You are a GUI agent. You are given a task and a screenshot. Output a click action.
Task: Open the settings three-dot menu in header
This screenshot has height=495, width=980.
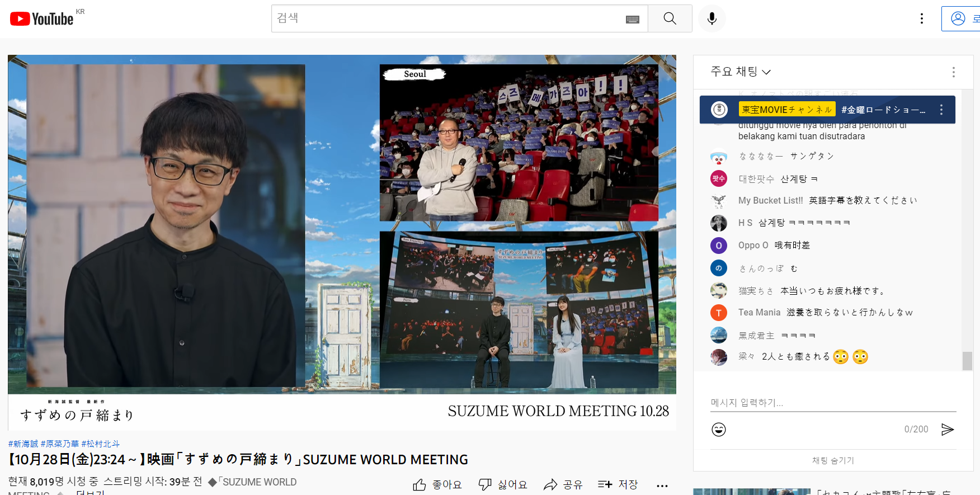922,18
